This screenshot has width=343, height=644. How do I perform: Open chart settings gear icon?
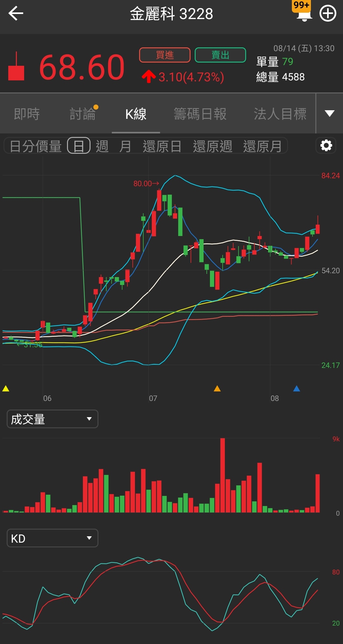pos(326,146)
